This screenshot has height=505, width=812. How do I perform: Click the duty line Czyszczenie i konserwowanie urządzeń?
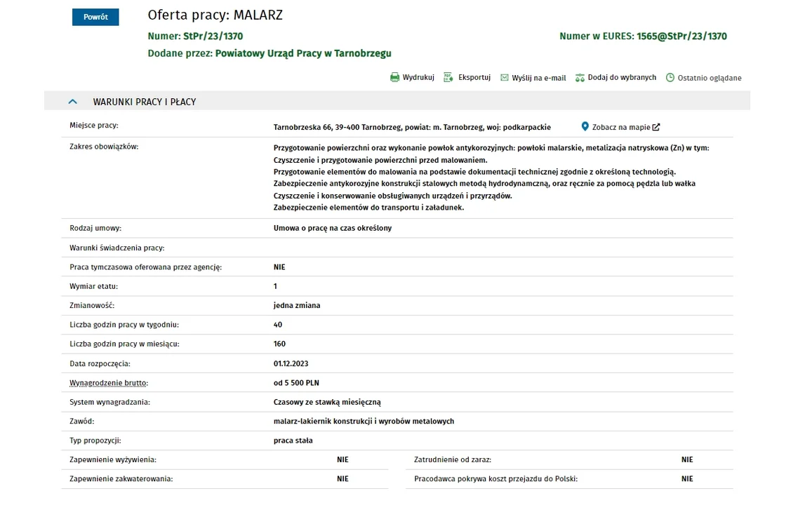[392, 196]
